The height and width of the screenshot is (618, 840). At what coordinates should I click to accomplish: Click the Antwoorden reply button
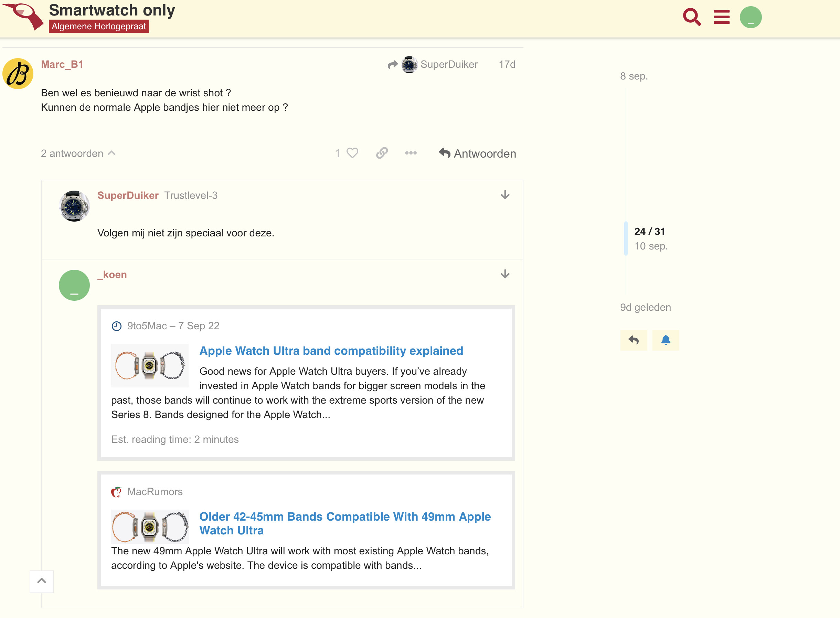(477, 153)
